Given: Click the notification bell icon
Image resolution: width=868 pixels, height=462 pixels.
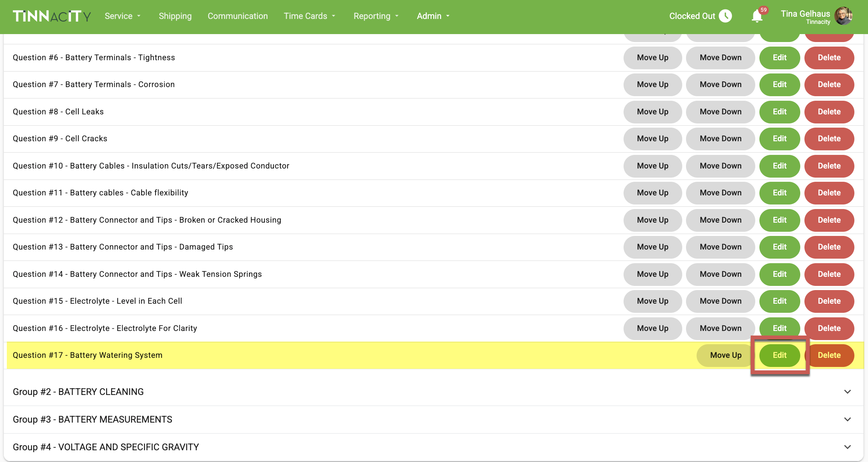Looking at the screenshot, I should click(757, 16).
